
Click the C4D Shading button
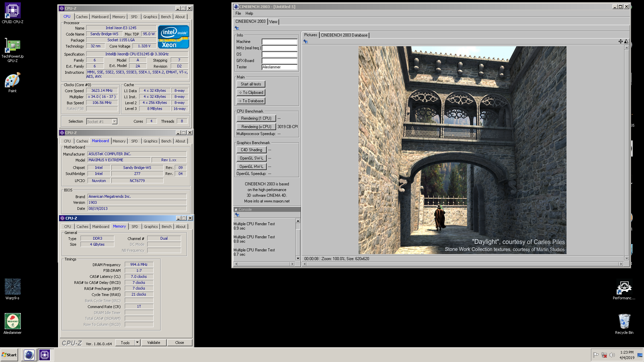[252, 150]
